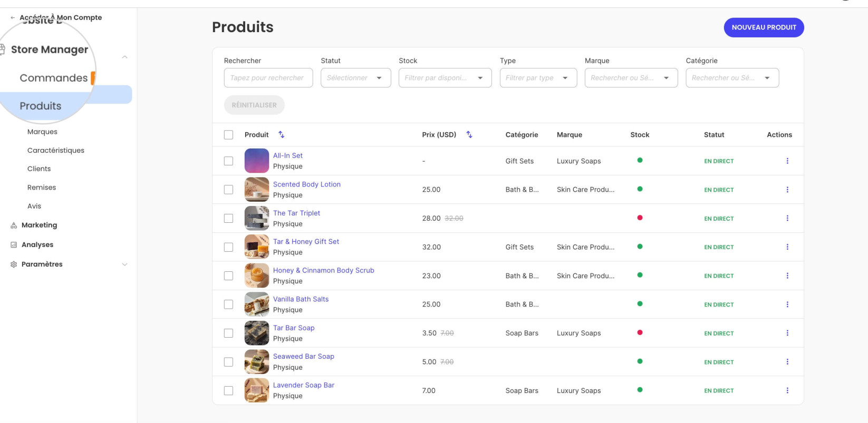Click Soap Bars category in Lavender Soap Bar row

coord(522,390)
